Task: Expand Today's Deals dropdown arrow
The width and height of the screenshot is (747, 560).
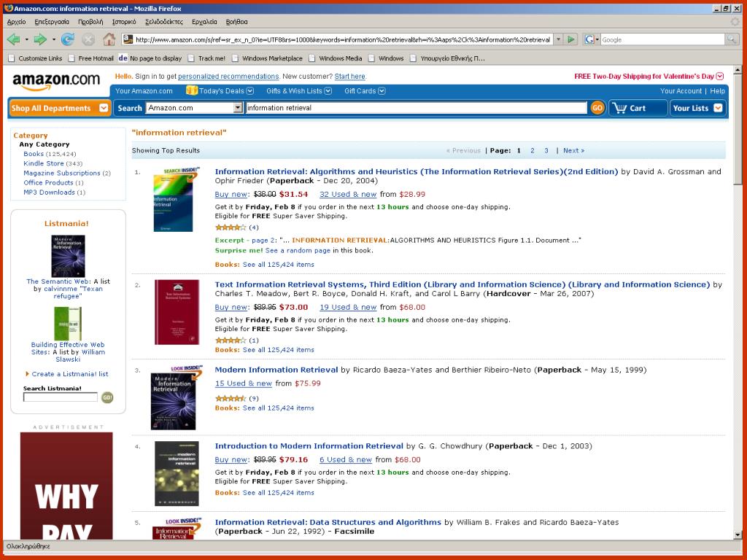Action: 250,91
